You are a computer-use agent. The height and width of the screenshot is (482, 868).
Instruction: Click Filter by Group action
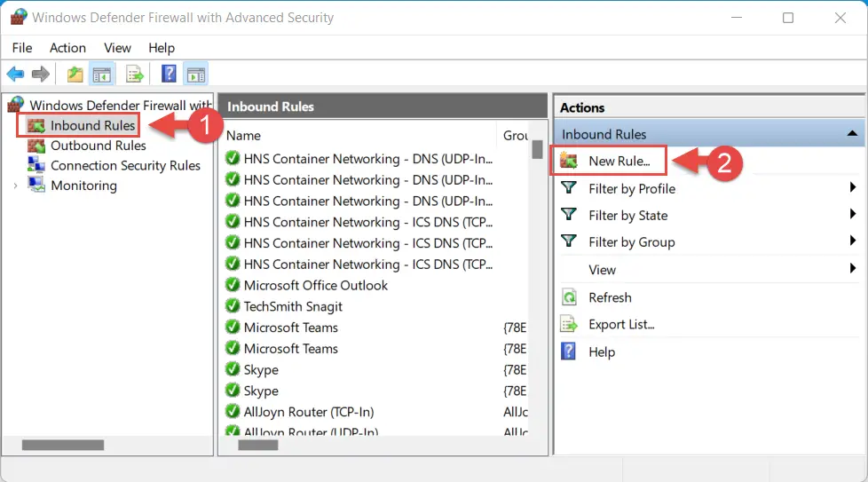632,241
